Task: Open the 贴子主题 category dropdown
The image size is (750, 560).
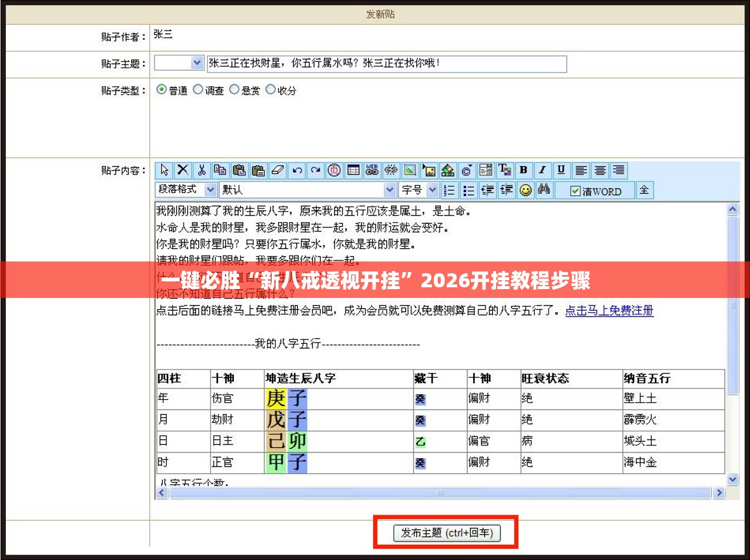Action: [179, 63]
